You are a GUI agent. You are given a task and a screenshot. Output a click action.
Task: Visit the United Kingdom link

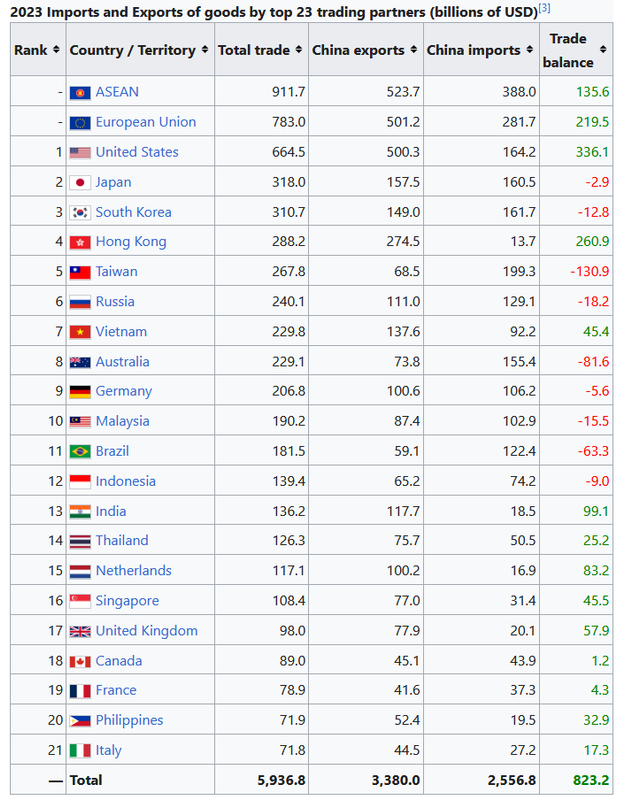[146, 631]
